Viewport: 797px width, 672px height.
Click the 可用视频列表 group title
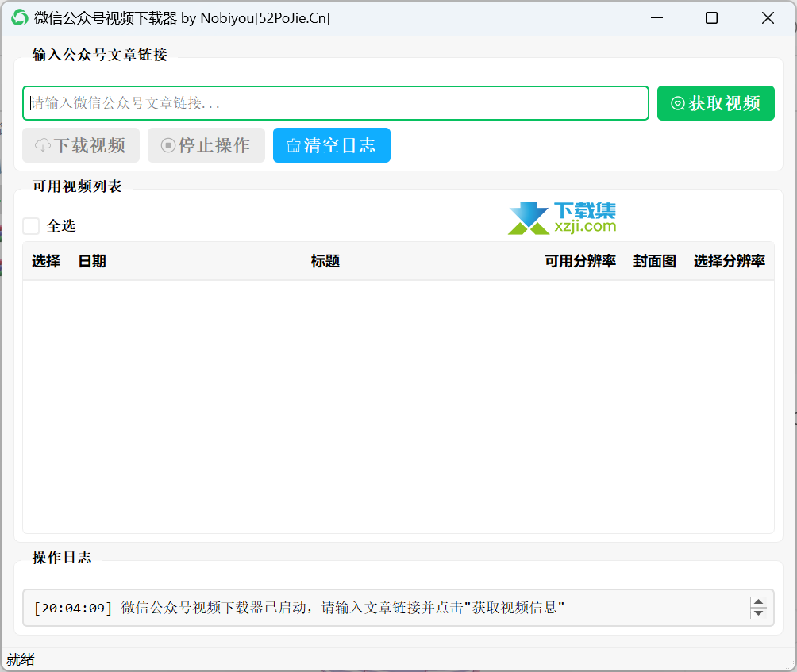[x=77, y=186]
